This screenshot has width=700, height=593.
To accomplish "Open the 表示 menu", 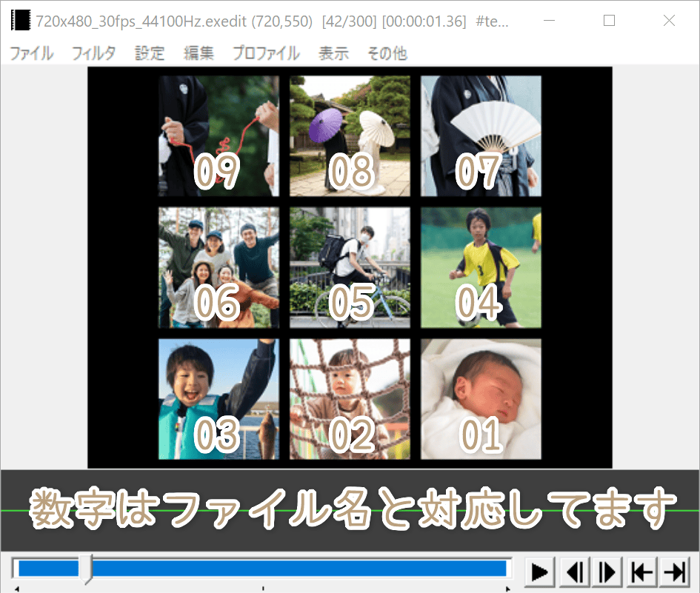I will click(333, 53).
